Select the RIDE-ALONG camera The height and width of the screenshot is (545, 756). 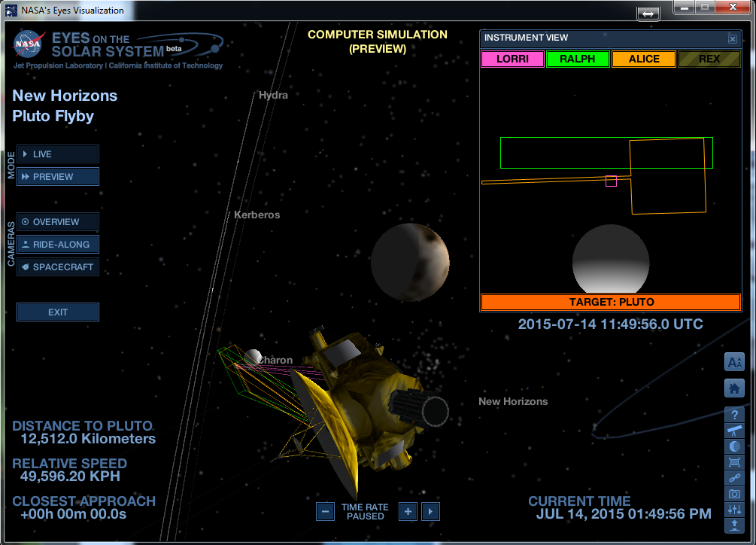coord(58,245)
